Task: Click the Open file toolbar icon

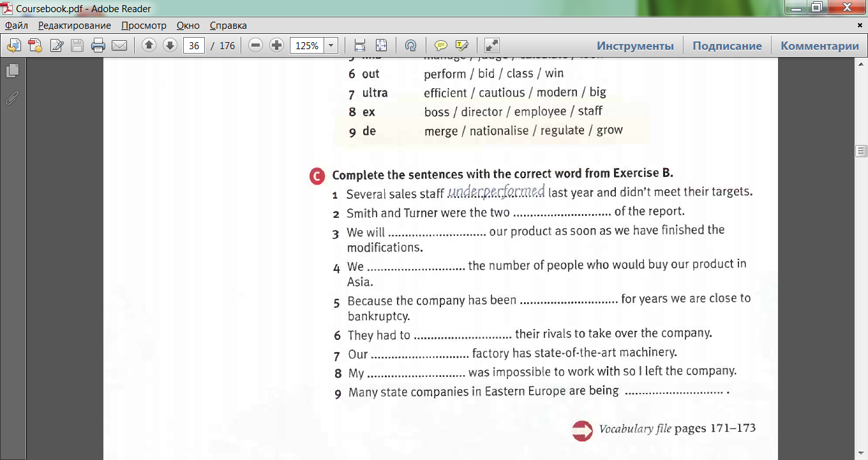Action: tap(14, 45)
